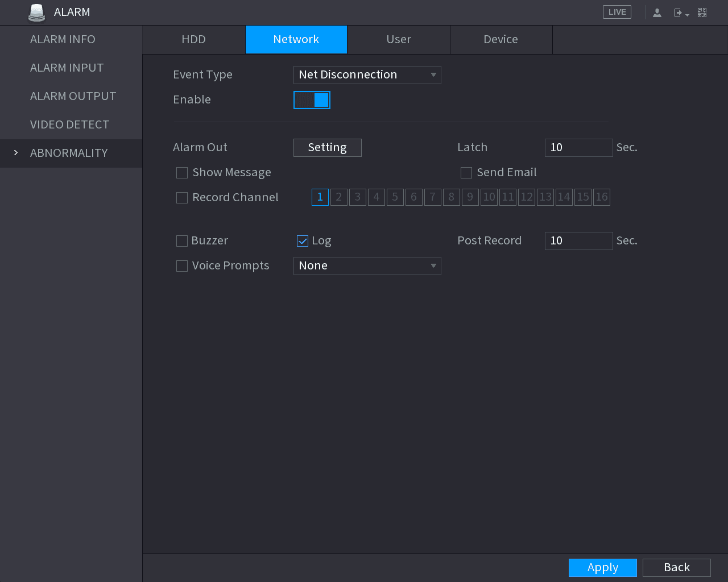The image size is (728, 582).
Task: Edit the Post Record seconds field
Action: tap(579, 241)
